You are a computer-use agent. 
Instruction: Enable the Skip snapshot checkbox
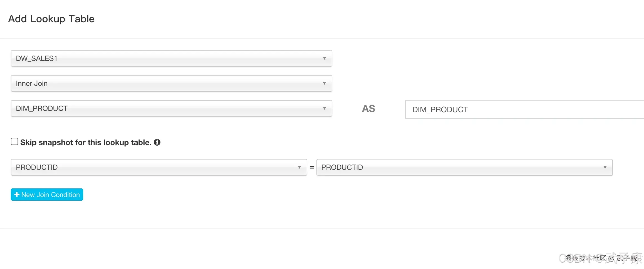pyautogui.click(x=14, y=142)
